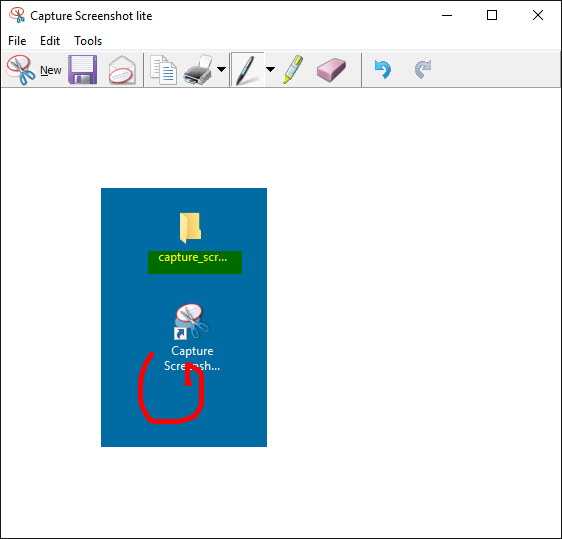Click the Capture Screenshot lite title icon
Screen dimensions: 562x539
click(x=17, y=15)
